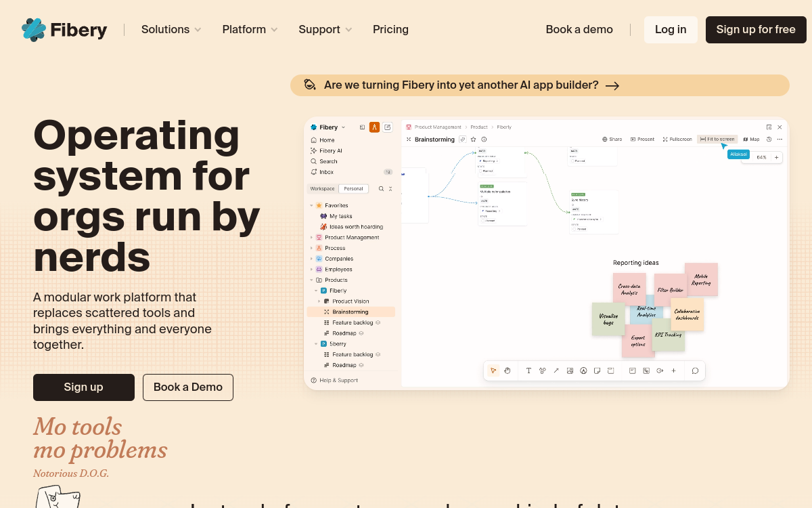Select the embed view tool in the toolbar
Screen dimensions: 812x508
[646, 371]
